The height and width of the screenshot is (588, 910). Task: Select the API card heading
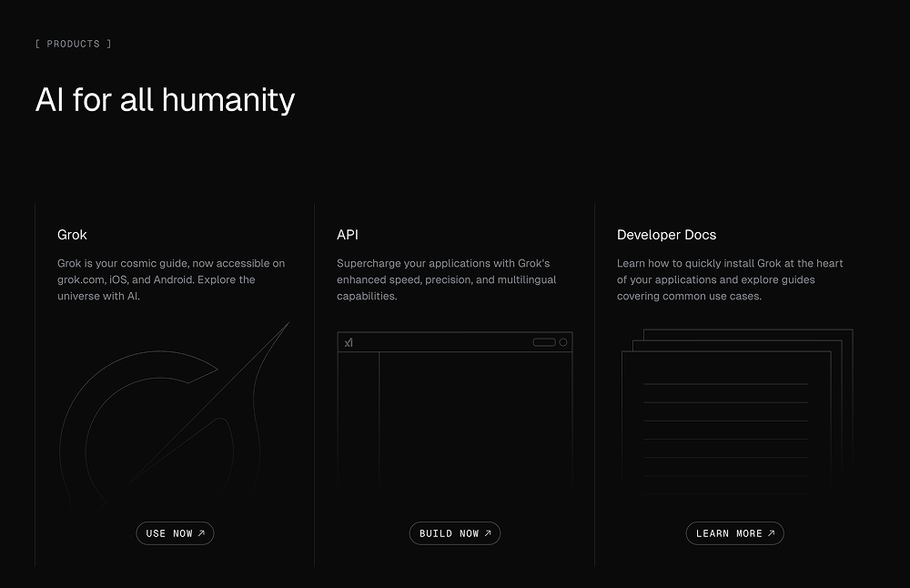[348, 235]
